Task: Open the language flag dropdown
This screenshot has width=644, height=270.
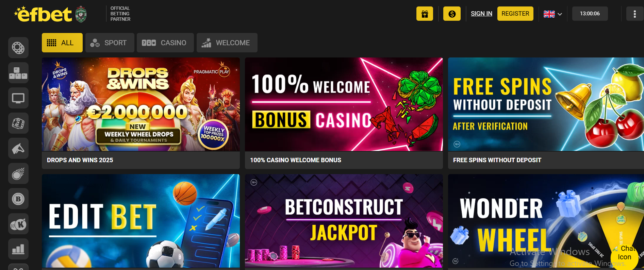Action: click(x=552, y=14)
